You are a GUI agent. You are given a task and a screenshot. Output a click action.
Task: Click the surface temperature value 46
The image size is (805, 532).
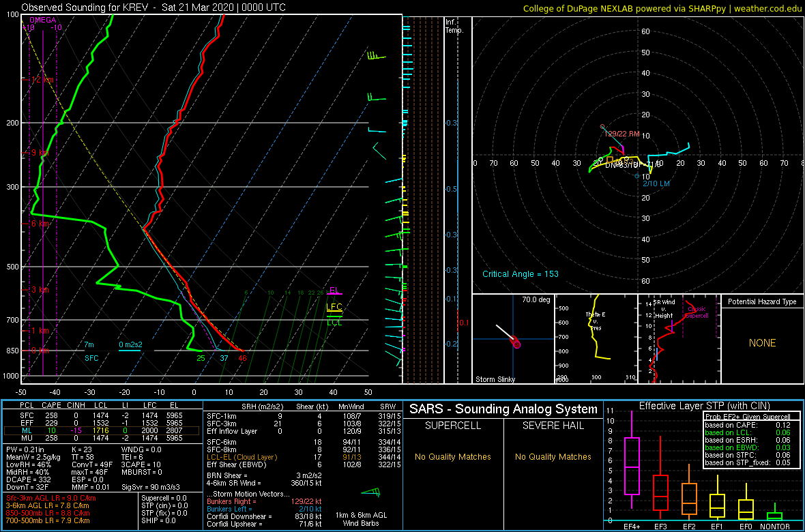243,358
